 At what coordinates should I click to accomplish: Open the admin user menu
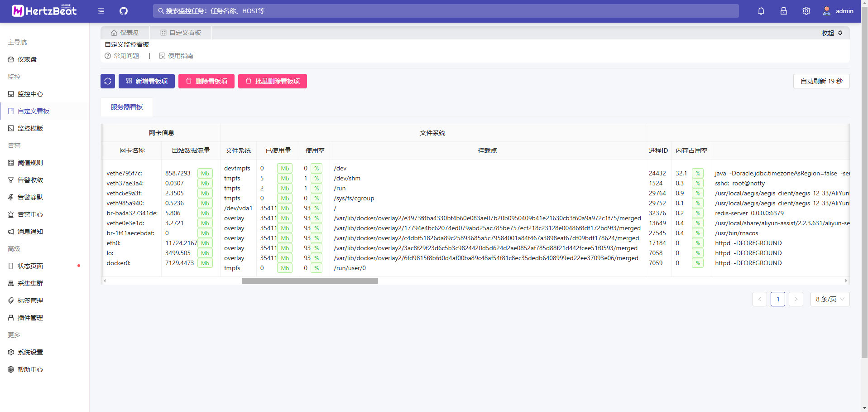click(838, 11)
